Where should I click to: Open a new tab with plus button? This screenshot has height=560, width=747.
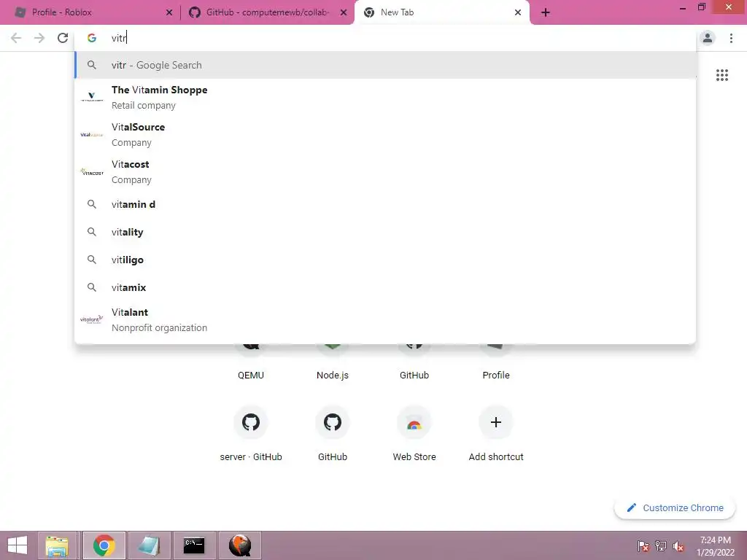546,12
